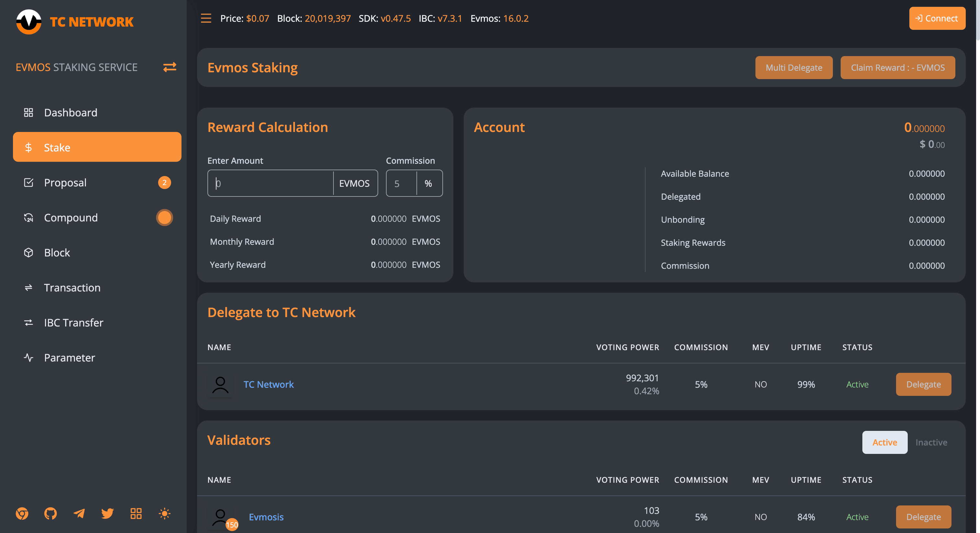Click the Unbonding row label
980x533 pixels.
pos(682,220)
